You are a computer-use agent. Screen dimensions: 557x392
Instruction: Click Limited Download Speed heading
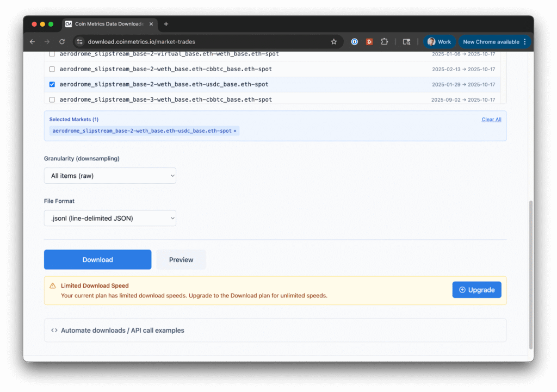pos(95,285)
